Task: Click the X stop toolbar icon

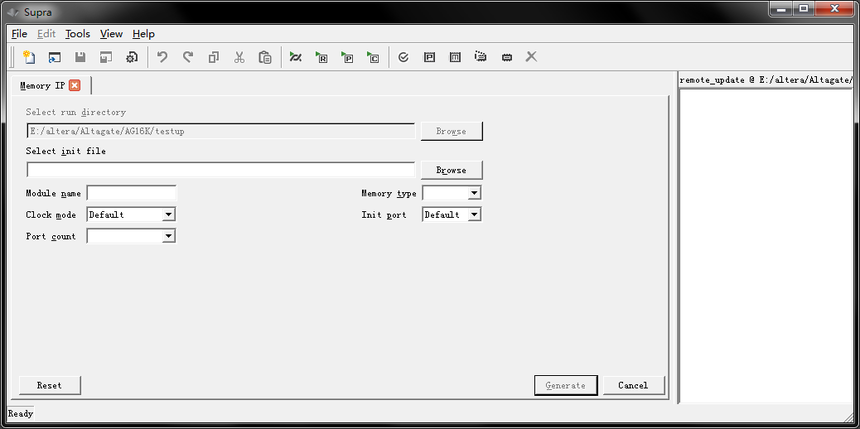Action: pyautogui.click(x=531, y=57)
